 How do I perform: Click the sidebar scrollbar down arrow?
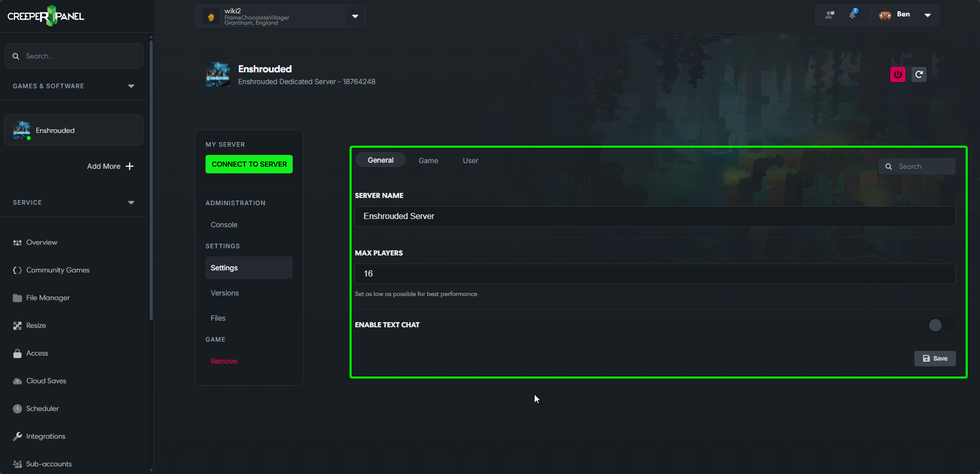tap(151, 470)
